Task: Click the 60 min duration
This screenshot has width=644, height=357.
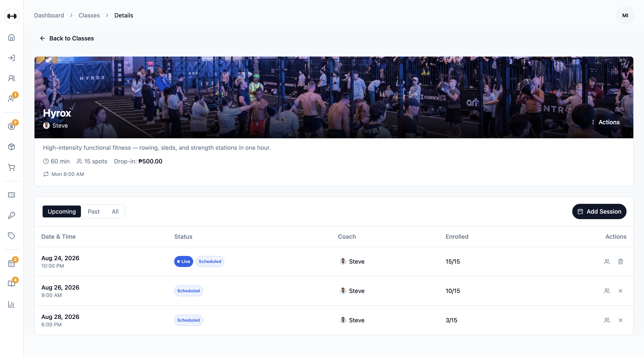Action: pos(56,161)
